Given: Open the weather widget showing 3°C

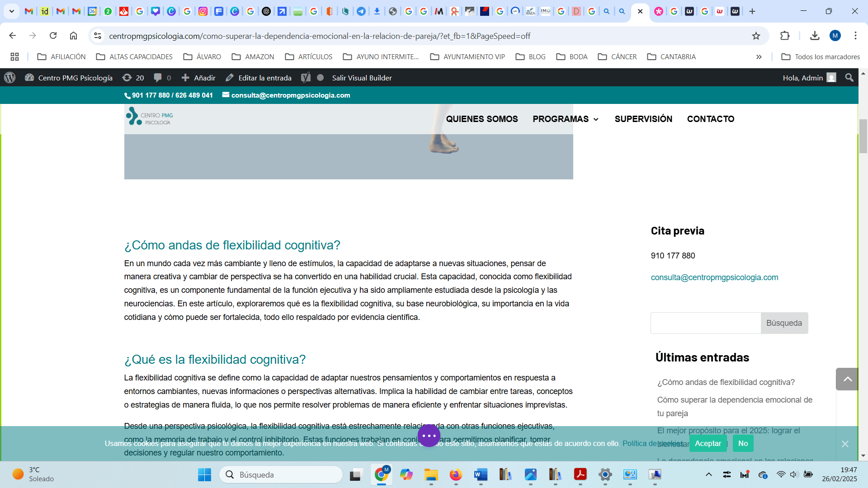Looking at the screenshot, I should click(33, 474).
